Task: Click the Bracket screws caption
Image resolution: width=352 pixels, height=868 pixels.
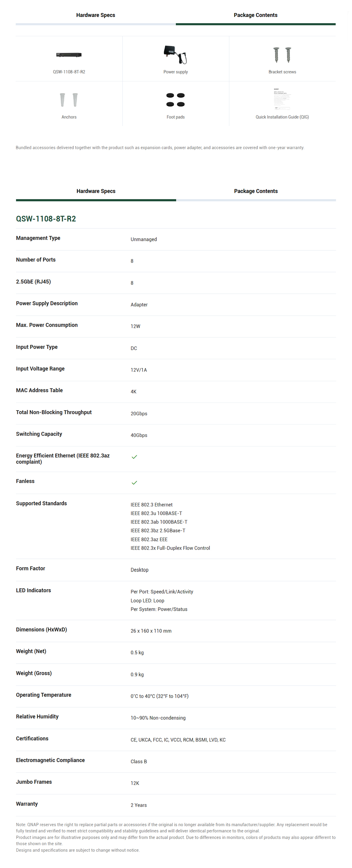Action: [282, 72]
